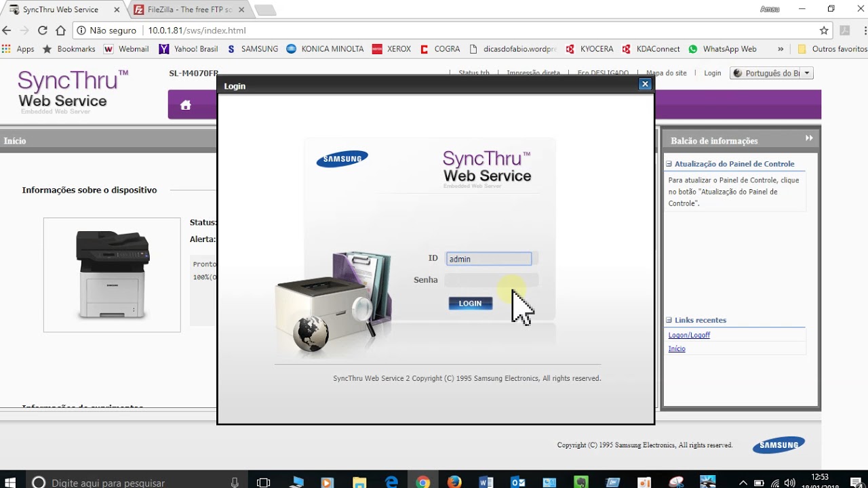The image size is (868, 488).
Task: Open Outlook from the taskbar
Action: pyautogui.click(x=517, y=482)
